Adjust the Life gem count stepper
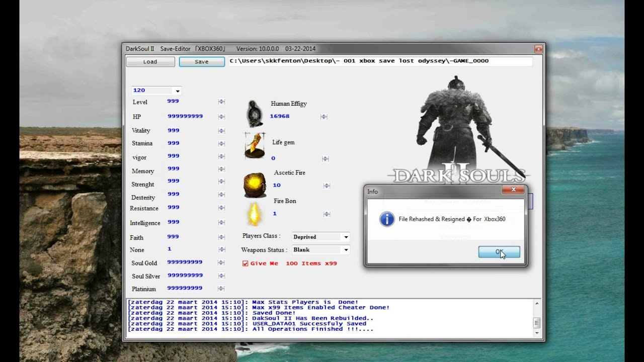644x362 pixels. (x=325, y=159)
